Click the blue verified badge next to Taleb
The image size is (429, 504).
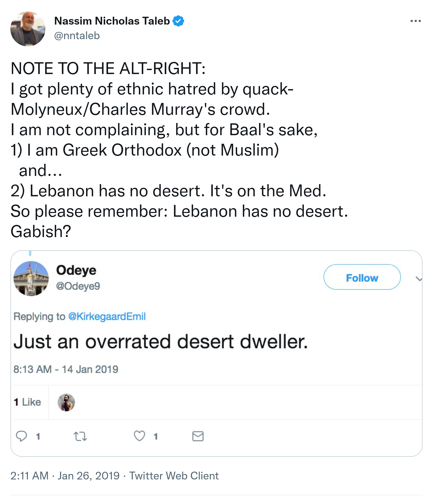click(x=178, y=21)
